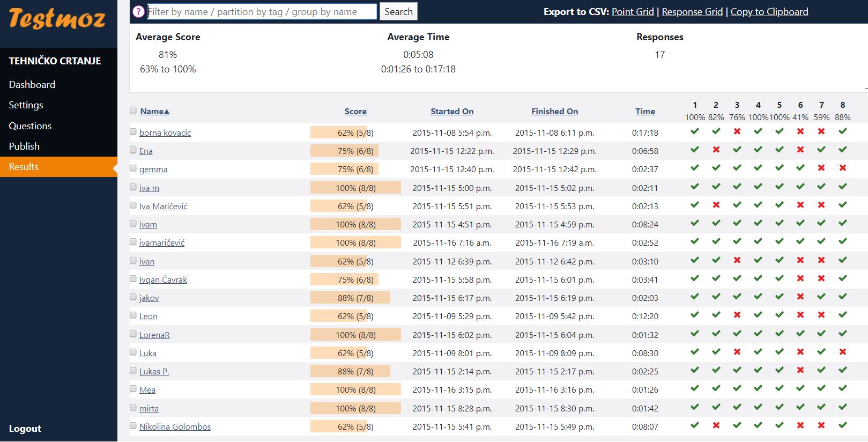Click gemma's question 7 red cross

pyautogui.click(x=821, y=168)
